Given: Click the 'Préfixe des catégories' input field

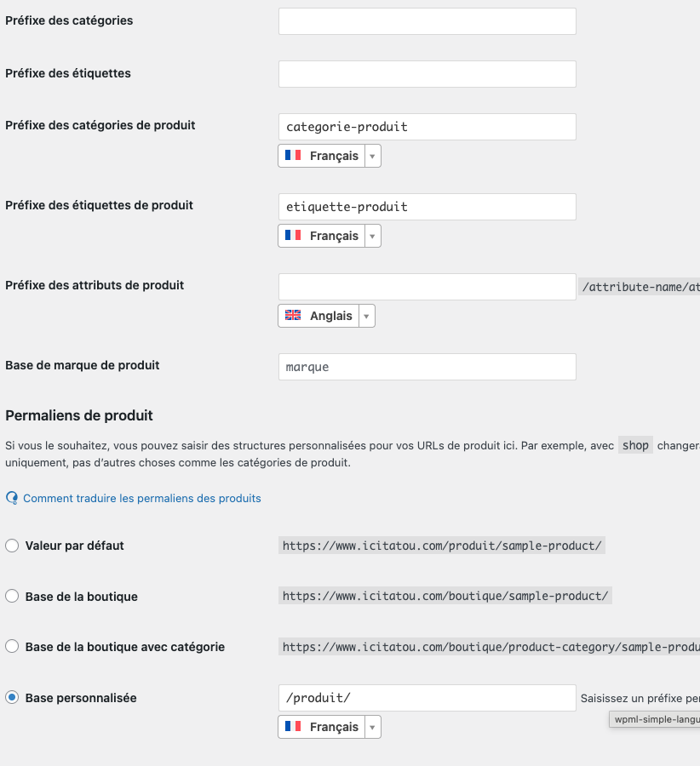Looking at the screenshot, I should tap(427, 21).
